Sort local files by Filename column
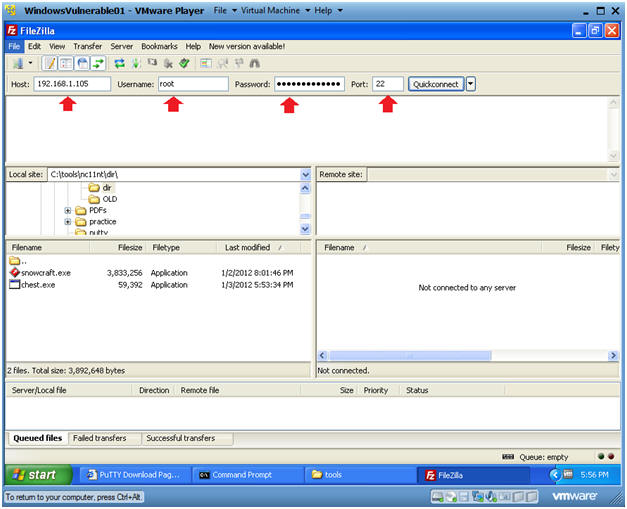This screenshot has height=509, width=627. (48, 248)
